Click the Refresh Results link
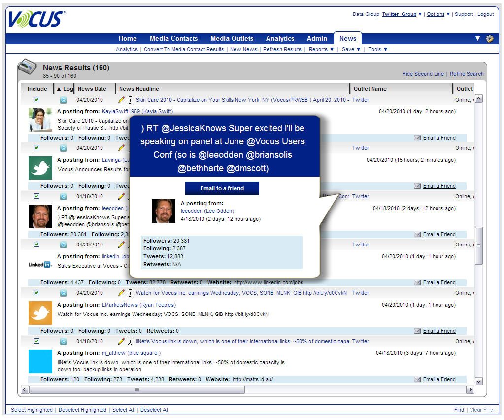This screenshot has height=420, width=504. 282,49
